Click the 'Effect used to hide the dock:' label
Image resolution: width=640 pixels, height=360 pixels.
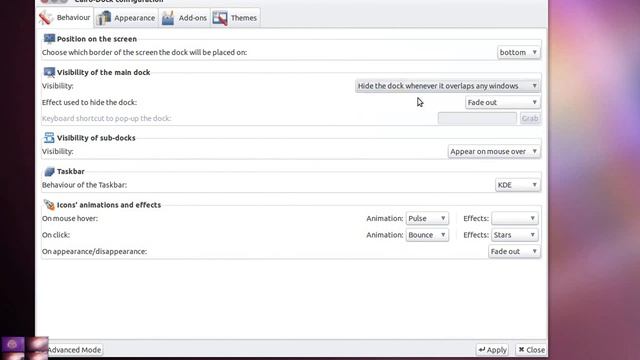[x=89, y=102]
